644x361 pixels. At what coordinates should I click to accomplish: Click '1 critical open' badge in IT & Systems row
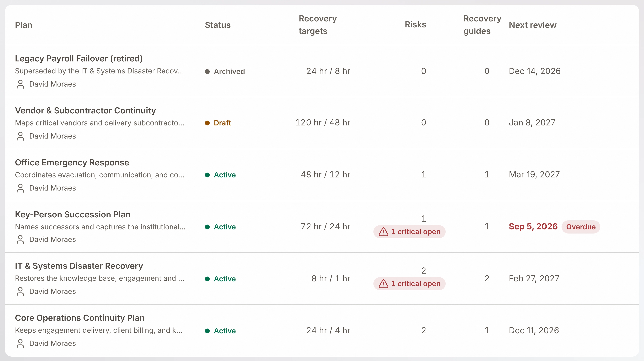pos(410,284)
